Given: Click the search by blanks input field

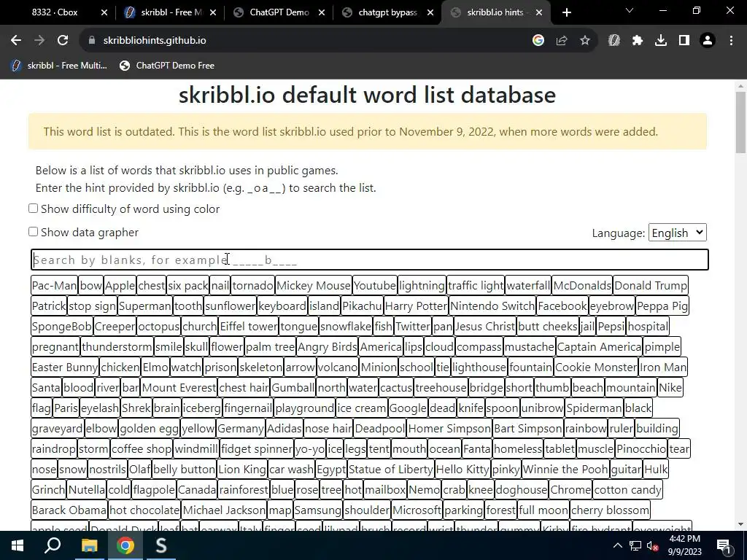Looking at the screenshot, I should tap(370, 260).
